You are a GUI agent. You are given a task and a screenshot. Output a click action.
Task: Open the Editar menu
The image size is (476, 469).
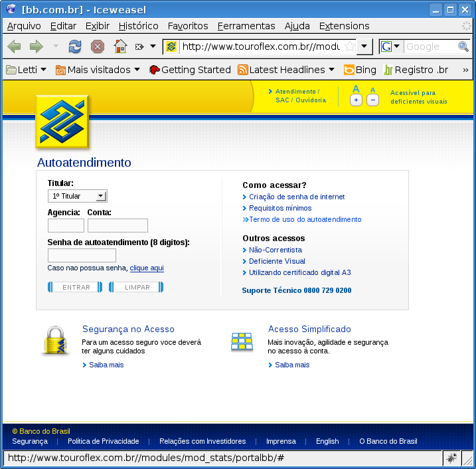pyautogui.click(x=63, y=26)
